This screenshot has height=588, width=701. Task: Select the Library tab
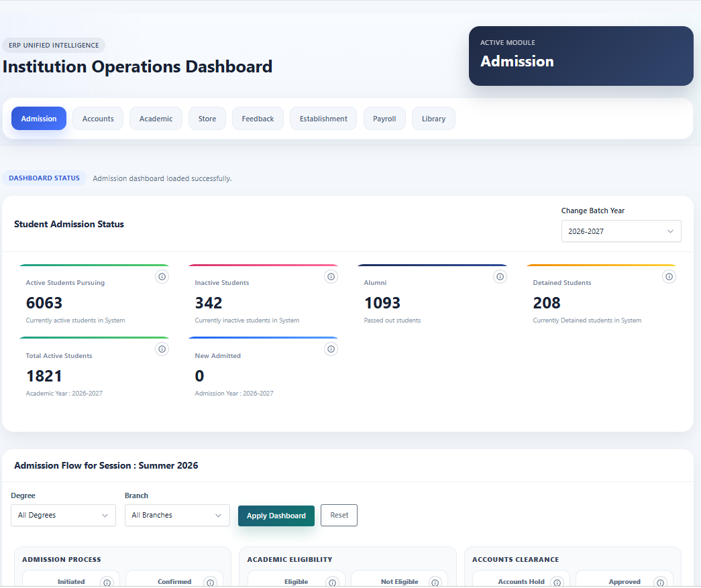point(433,119)
